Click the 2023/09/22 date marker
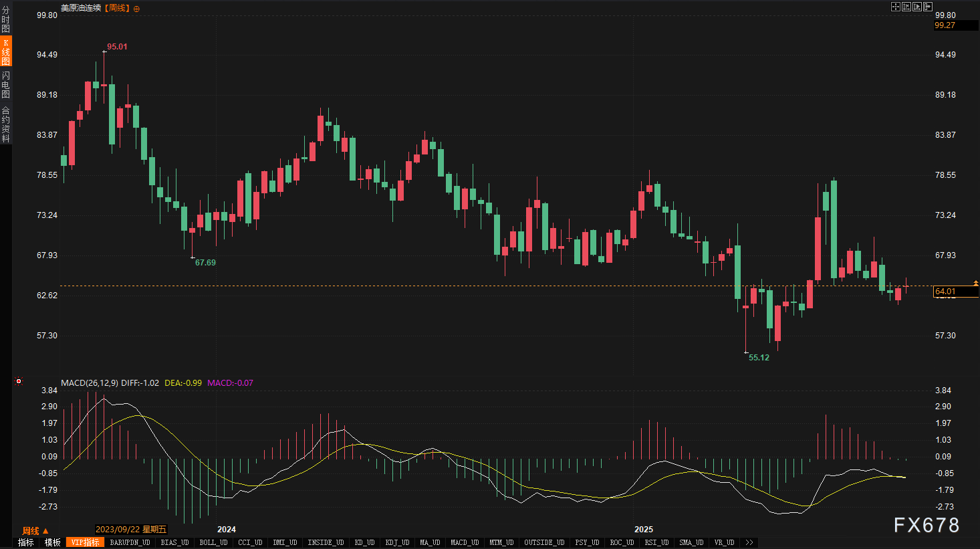Screen dimensions: 980x549 [x=131, y=530]
